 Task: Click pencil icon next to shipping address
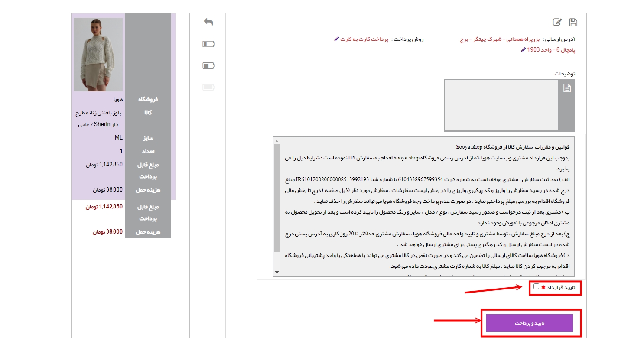[524, 50]
